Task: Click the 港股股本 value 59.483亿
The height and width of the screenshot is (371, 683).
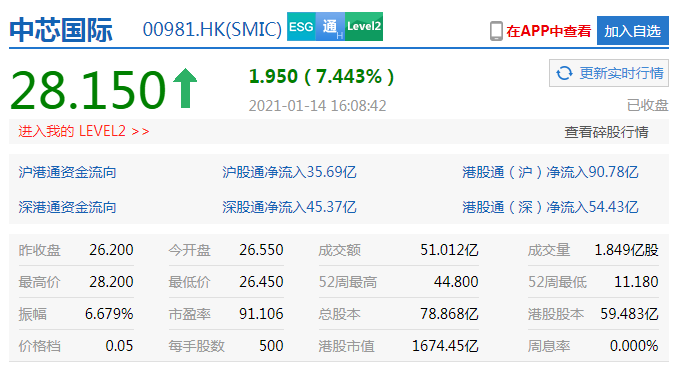Action: [x=629, y=314]
